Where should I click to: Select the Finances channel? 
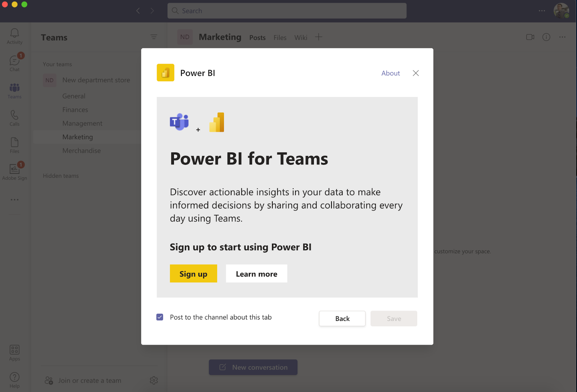(75, 110)
